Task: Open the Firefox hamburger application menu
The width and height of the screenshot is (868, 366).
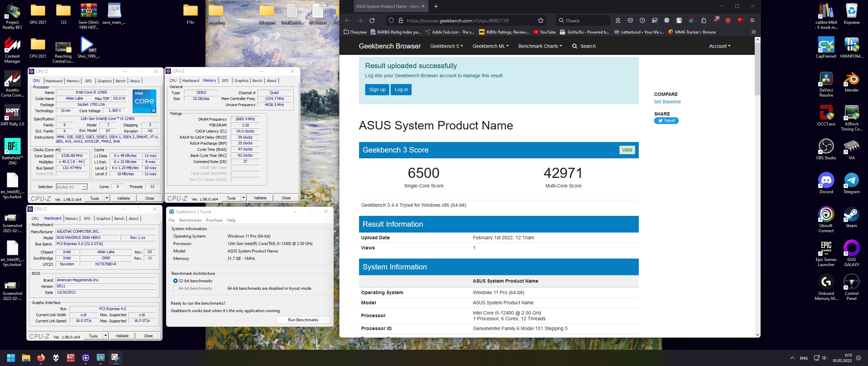Action: pos(752,21)
